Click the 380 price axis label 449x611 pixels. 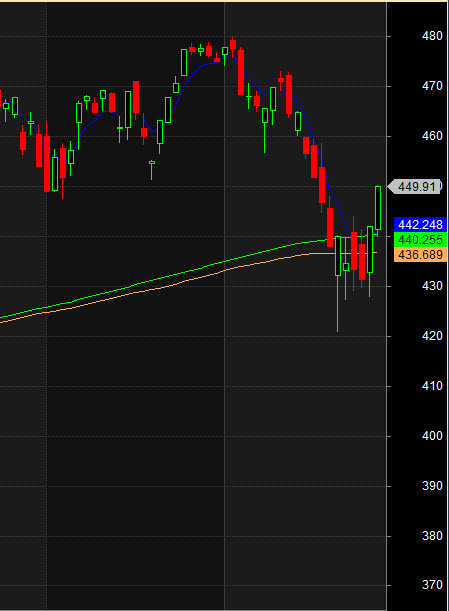(x=432, y=536)
